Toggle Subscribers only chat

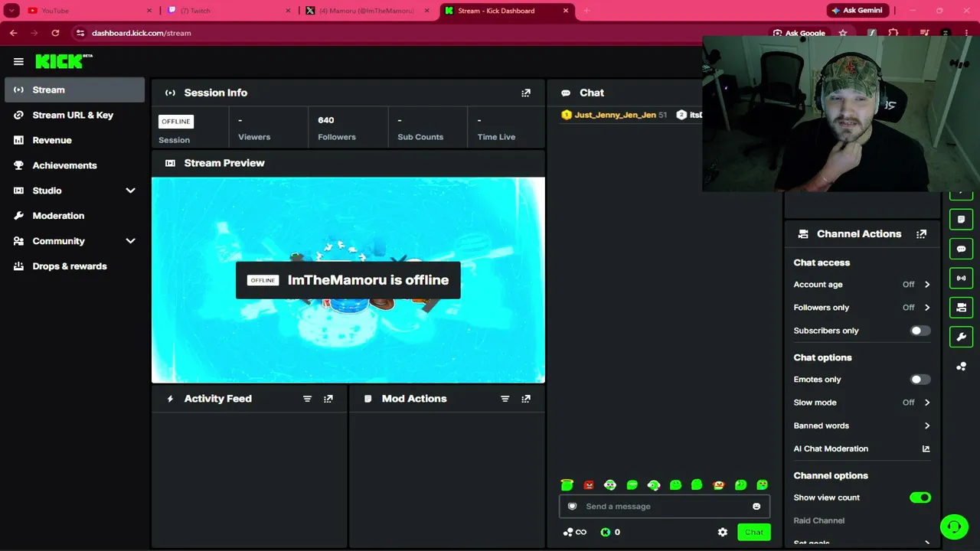(x=920, y=331)
